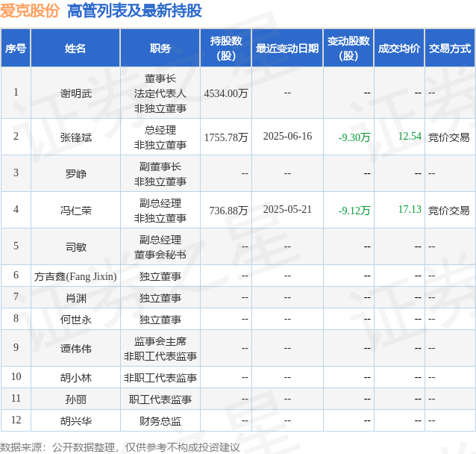Click the holding value 1755.78万
This screenshot has height=454, width=476.
pos(226,137)
